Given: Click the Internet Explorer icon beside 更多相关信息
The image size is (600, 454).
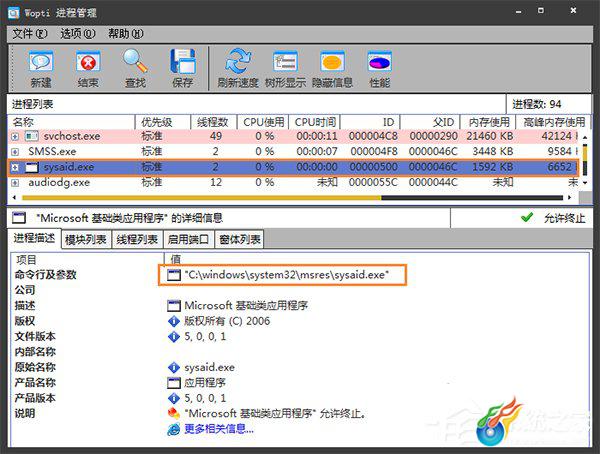Looking at the screenshot, I should (x=174, y=429).
